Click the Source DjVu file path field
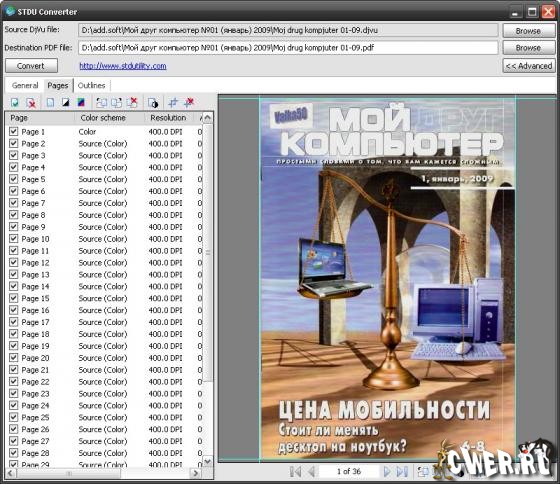 pos(288,30)
